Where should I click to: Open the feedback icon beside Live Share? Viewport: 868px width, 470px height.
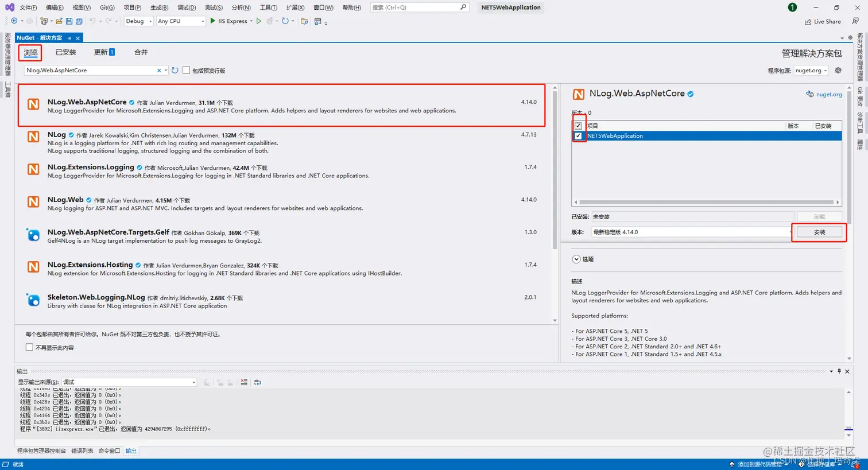pyautogui.click(x=855, y=21)
